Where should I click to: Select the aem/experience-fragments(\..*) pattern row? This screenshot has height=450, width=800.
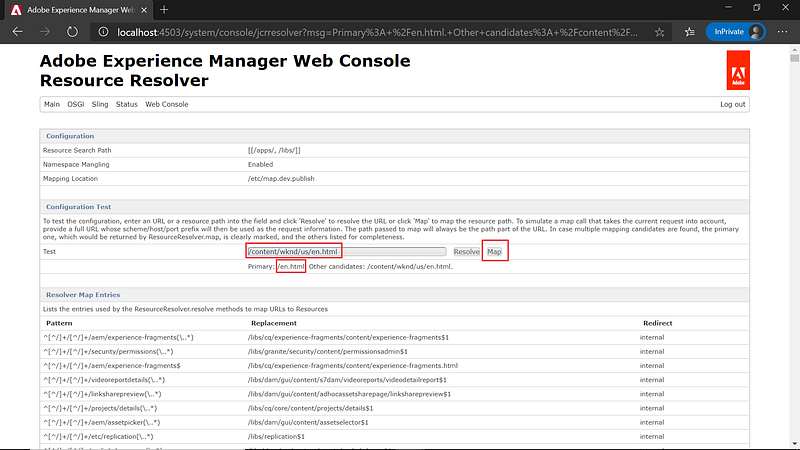pos(394,337)
